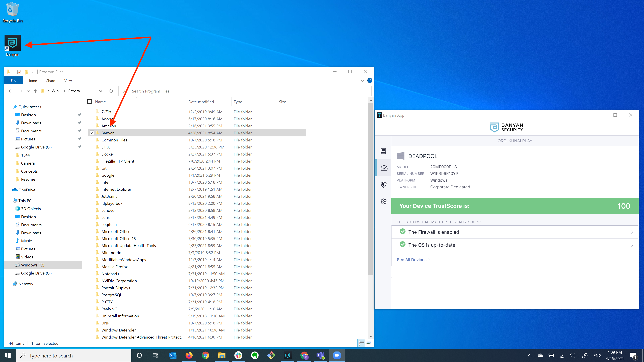Open the Banyan desktop shortcut icon
The height and width of the screenshot is (362, 644).
[13, 43]
